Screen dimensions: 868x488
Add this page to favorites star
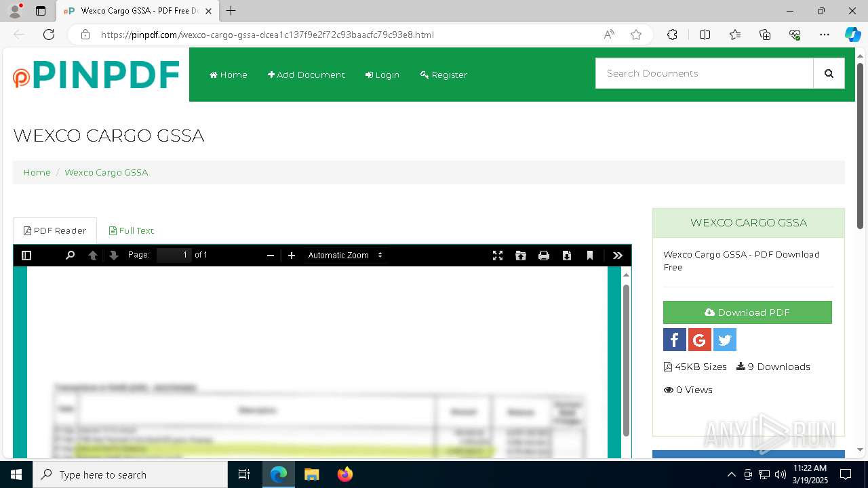[636, 35]
